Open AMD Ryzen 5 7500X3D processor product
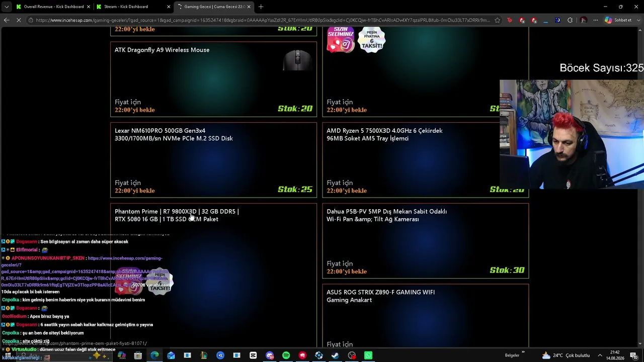The height and width of the screenshot is (362, 644). click(384, 134)
